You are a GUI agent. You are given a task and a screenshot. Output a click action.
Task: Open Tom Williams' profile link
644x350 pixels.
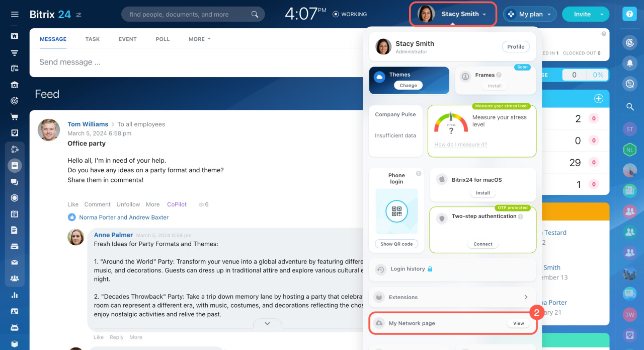[88, 124]
